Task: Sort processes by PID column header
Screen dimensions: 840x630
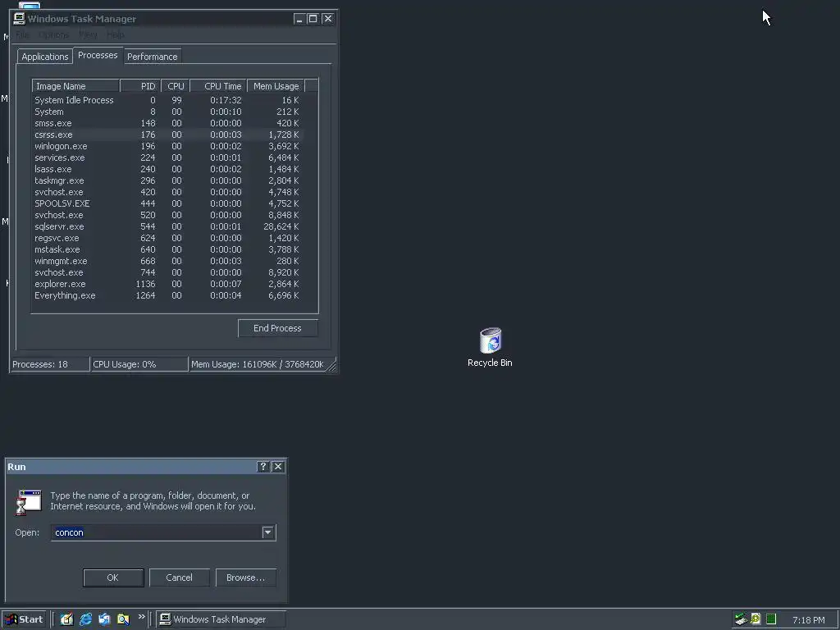Action: 140,86
